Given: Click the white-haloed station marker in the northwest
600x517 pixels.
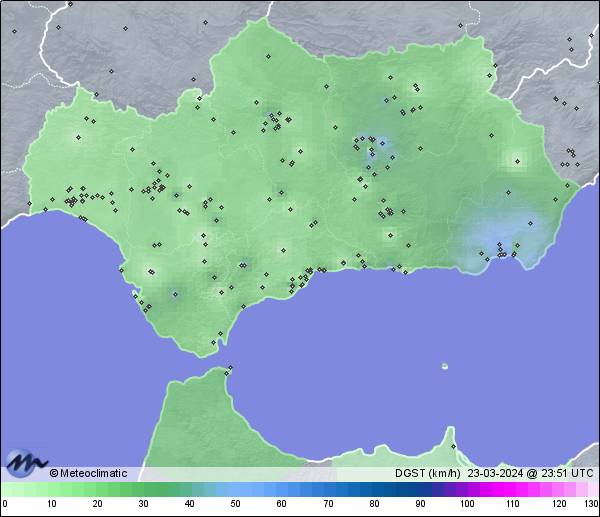Looking at the screenshot, I should click(x=78, y=138).
